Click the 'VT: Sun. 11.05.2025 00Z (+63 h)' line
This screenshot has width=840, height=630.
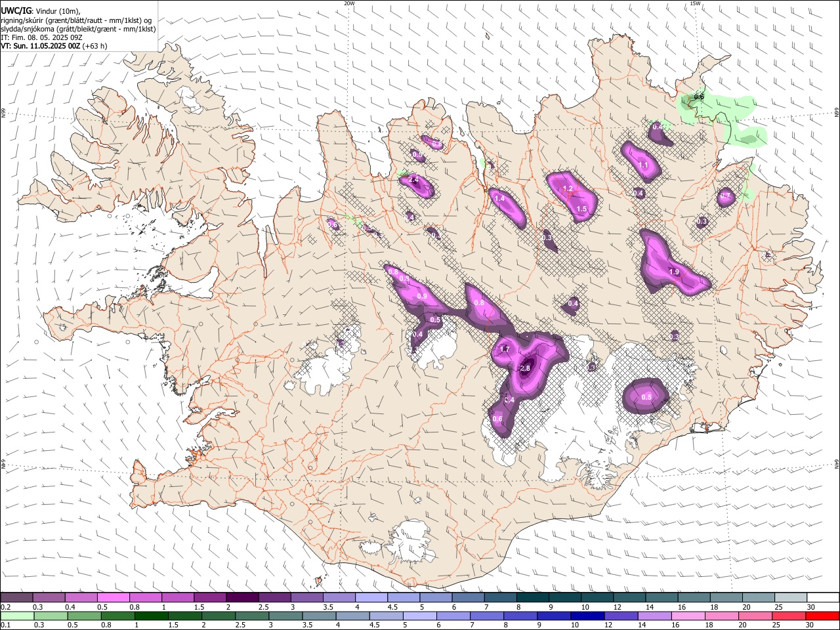click(x=54, y=46)
